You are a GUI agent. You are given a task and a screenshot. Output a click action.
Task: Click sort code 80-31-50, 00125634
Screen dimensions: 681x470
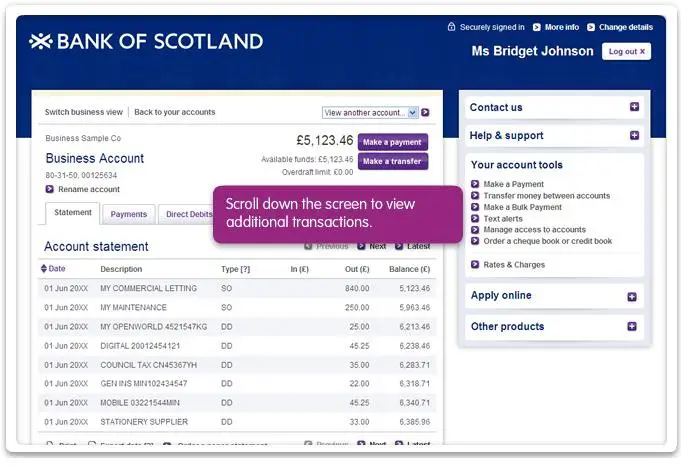81,175
